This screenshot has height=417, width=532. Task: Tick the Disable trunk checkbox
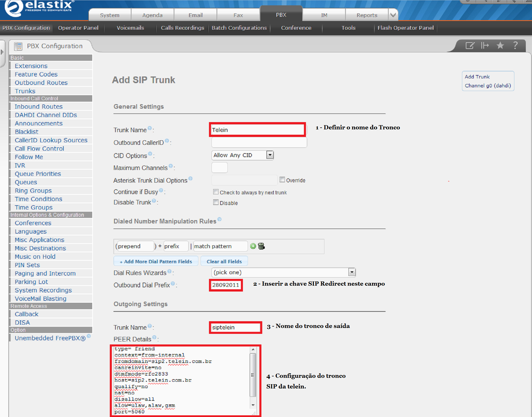[x=216, y=202]
